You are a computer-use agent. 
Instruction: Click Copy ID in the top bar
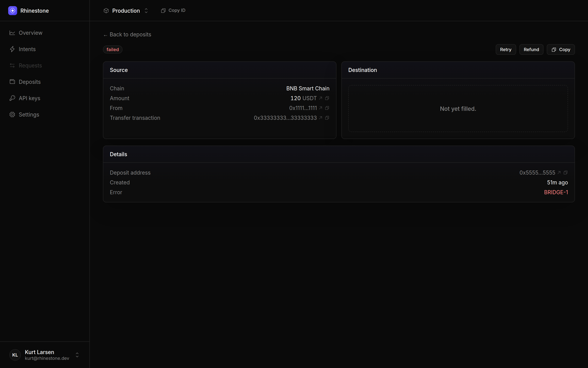tap(173, 10)
